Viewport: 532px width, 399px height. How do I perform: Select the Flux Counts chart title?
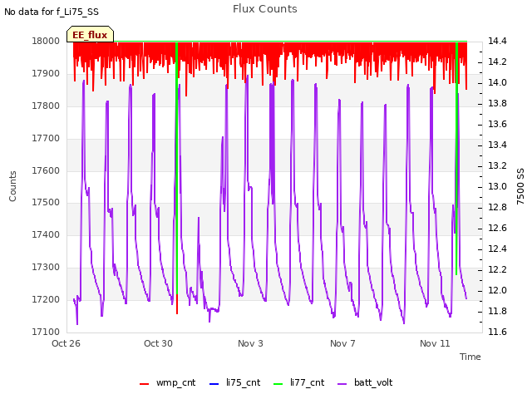click(x=265, y=9)
